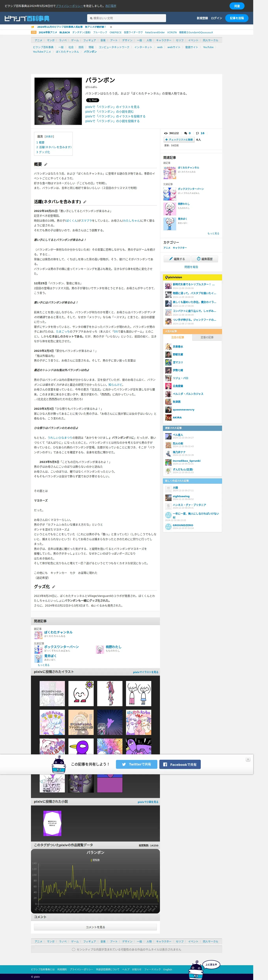268x980 pixels.
Task: Open the queennevercry article icon
Action: pyautogui.click(x=168, y=410)
